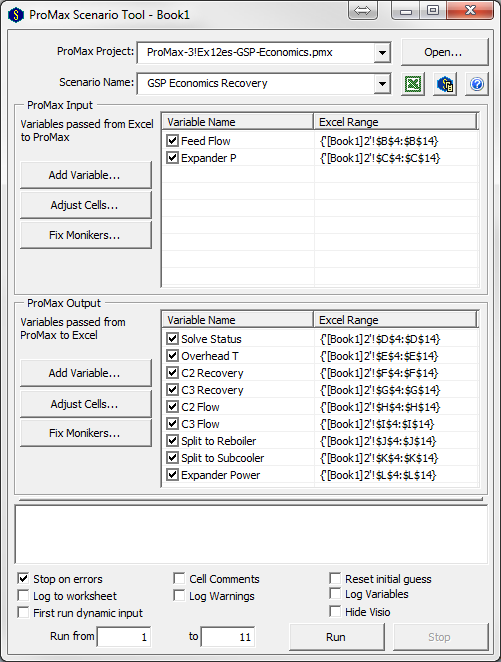Screen dimensions: 501x662
Task: Expand the ProMax Project dropdown arrow
Action: 382,53
